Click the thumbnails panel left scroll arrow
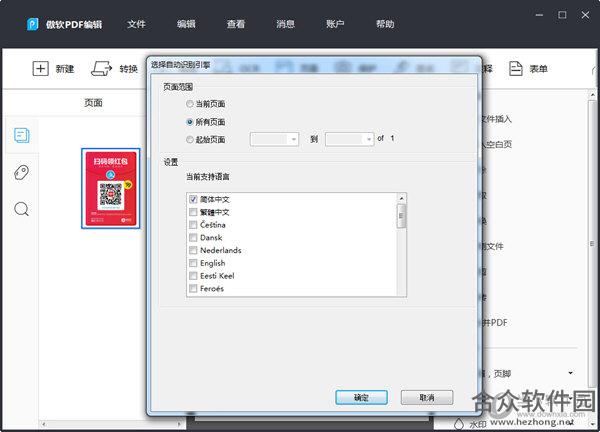This screenshot has height=432, width=600. [x=44, y=424]
